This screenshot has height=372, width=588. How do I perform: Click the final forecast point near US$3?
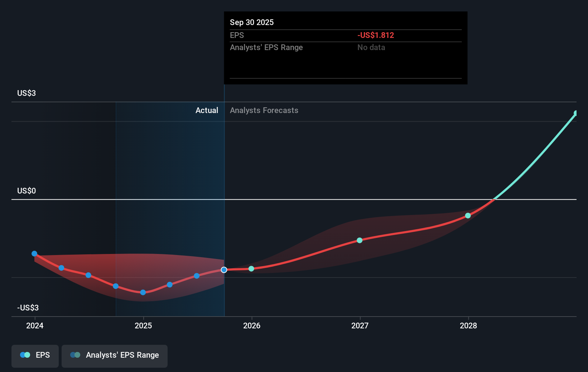(576, 113)
